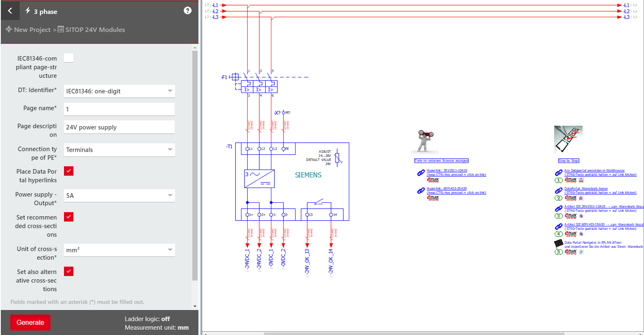The width and height of the screenshot is (644, 335).
Task: Click the schematic horizontal scrollbar
Action: pos(414,333)
